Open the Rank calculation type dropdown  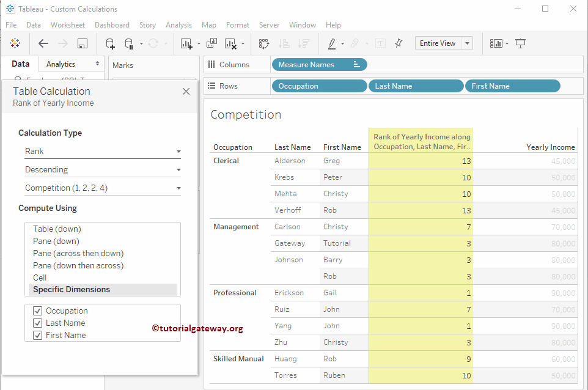[x=102, y=151]
